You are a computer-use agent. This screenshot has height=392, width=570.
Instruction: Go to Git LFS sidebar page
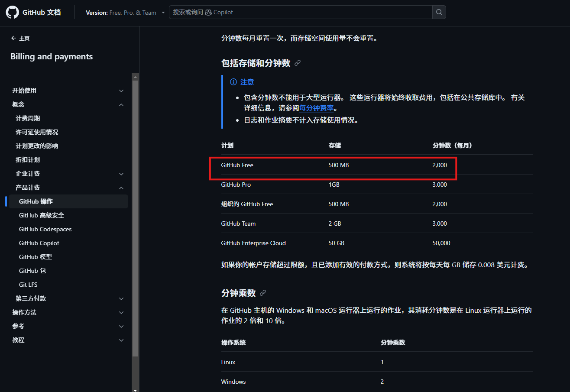click(28, 285)
